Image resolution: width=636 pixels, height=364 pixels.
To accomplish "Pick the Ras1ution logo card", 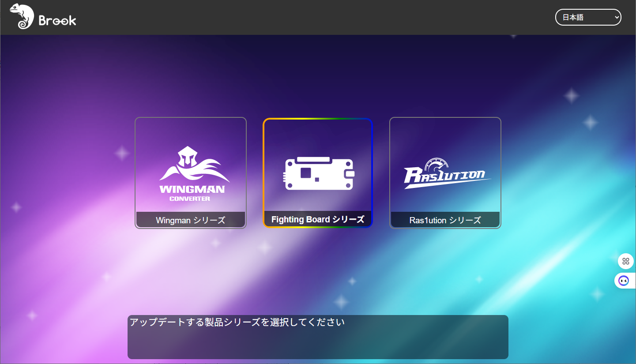I will 445,173.
